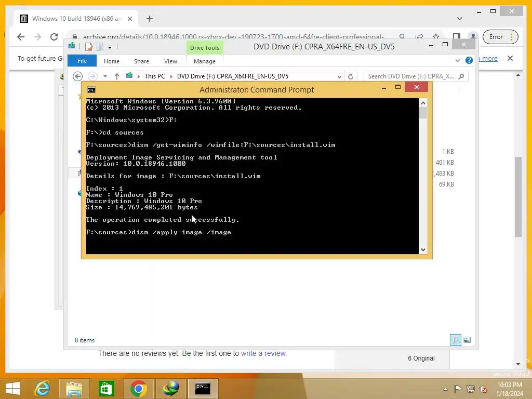Open Windows Store taskbar icon
Screen dimensions: 532x399
click(x=106, y=389)
